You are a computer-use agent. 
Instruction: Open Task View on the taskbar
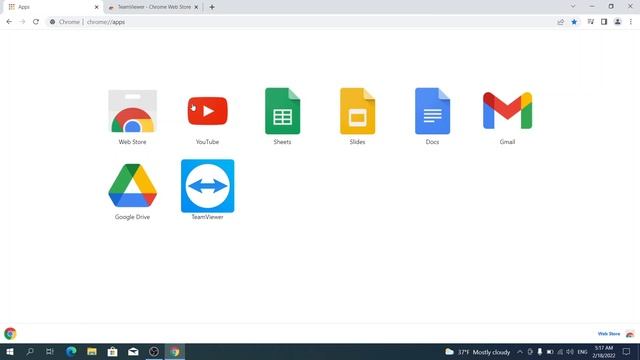pyautogui.click(x=50, y=352)
